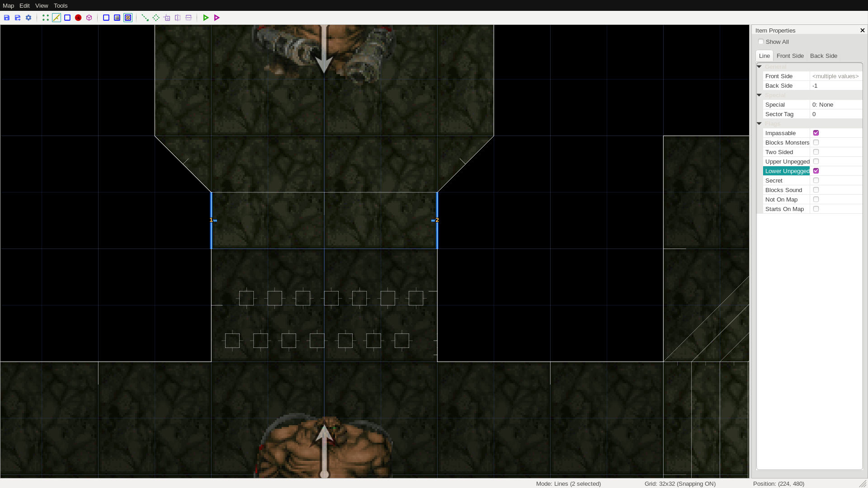Click the draw lines tool icon
The width and height of the screenshot is (868, 488).
145,18
